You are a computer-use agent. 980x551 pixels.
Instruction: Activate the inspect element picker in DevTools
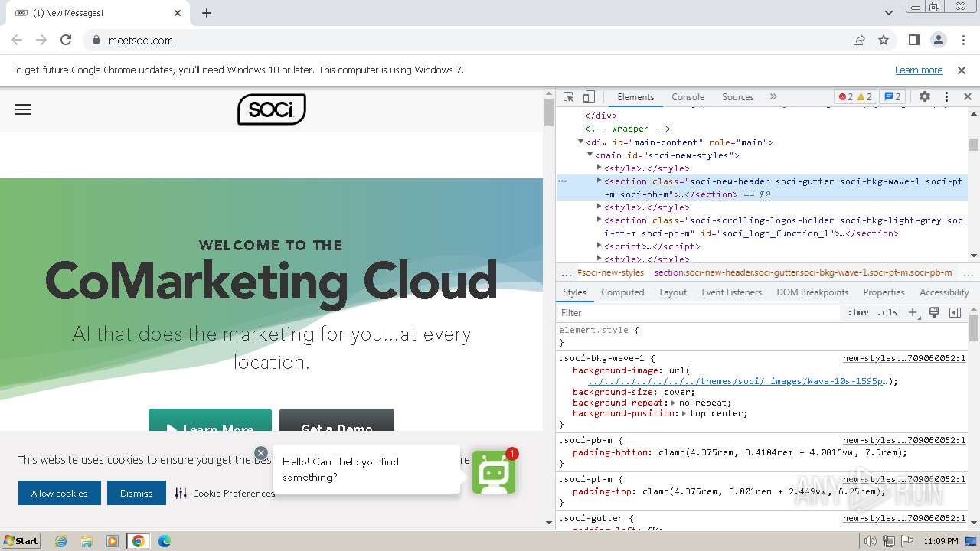(x=568, y=97)
